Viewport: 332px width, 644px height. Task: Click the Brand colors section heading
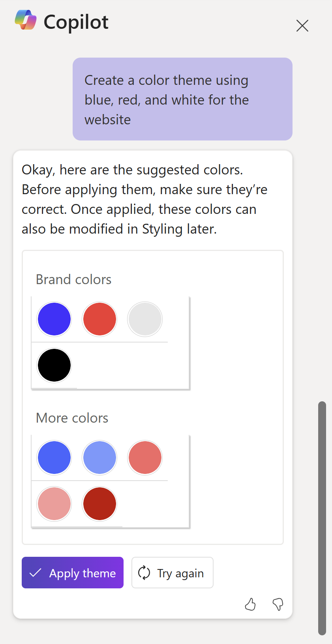[73, 279]
